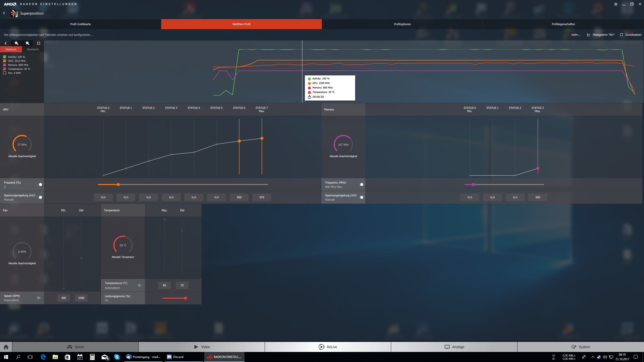Viewport: 644px width, 362px height.
Task: Switch to the Profiloptionen tab
Action: click(402, 24)
